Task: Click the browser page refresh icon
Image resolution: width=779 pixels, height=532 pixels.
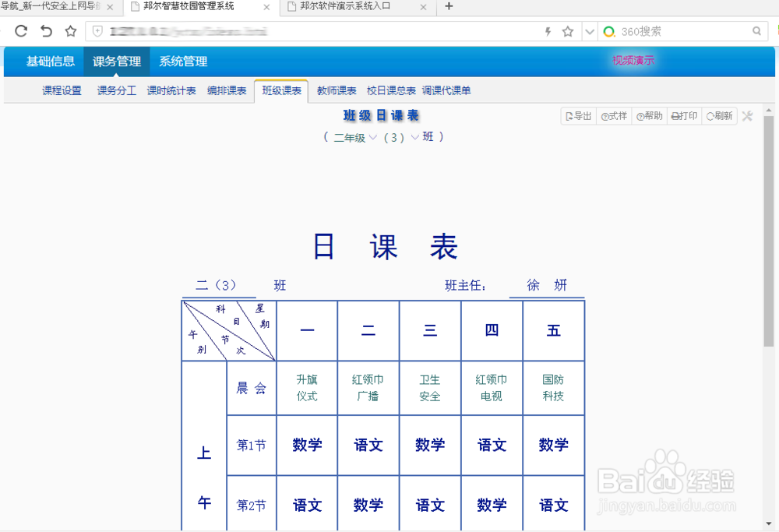Action: 20,31
